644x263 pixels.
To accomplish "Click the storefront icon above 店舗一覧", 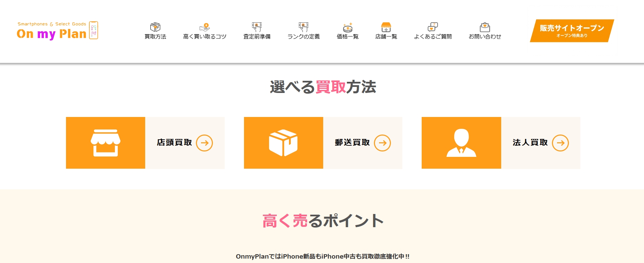I will point(386,27).
